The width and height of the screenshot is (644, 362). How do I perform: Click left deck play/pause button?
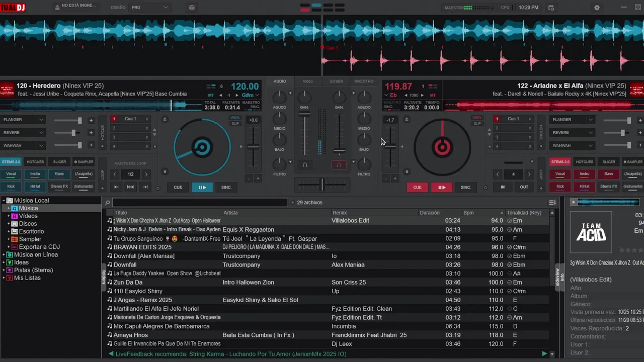pyautogui.click(x=202, y=187)
